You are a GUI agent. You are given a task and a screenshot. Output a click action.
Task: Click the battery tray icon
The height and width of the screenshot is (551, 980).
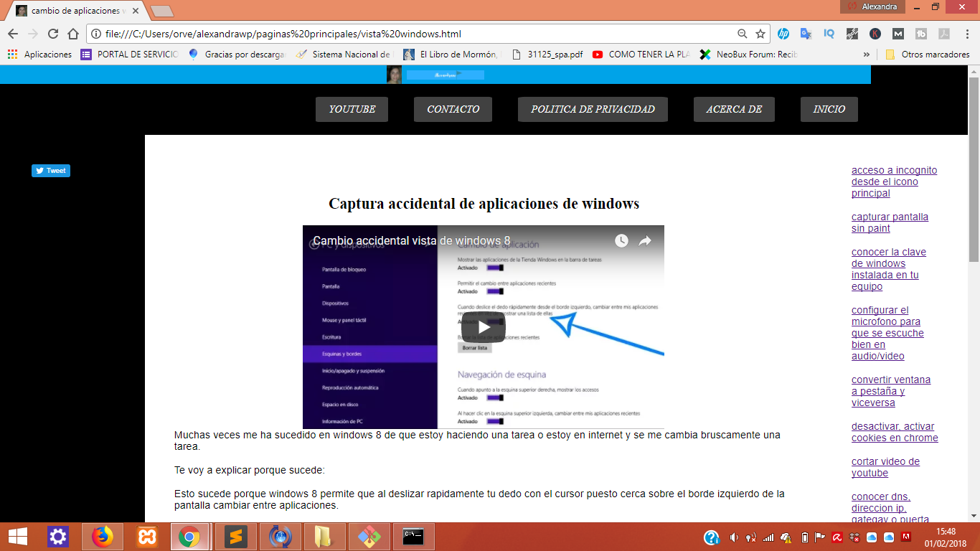804,537
